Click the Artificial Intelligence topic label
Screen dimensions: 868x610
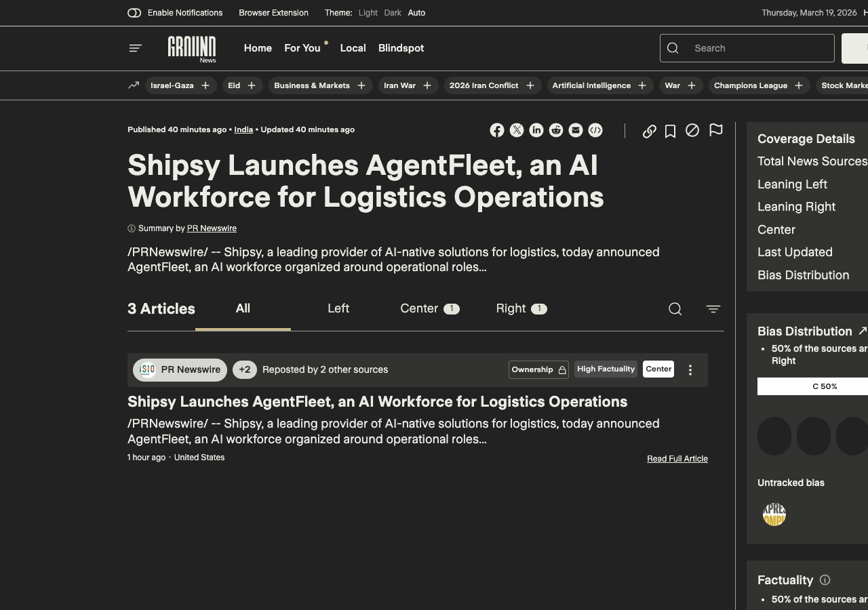click(591, 85)
